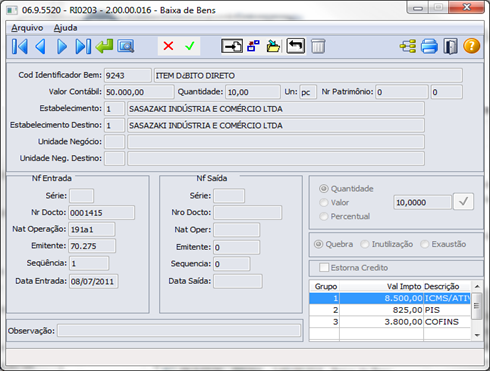Cancel with the red X icon
The image size is (490, 371).
168,46
